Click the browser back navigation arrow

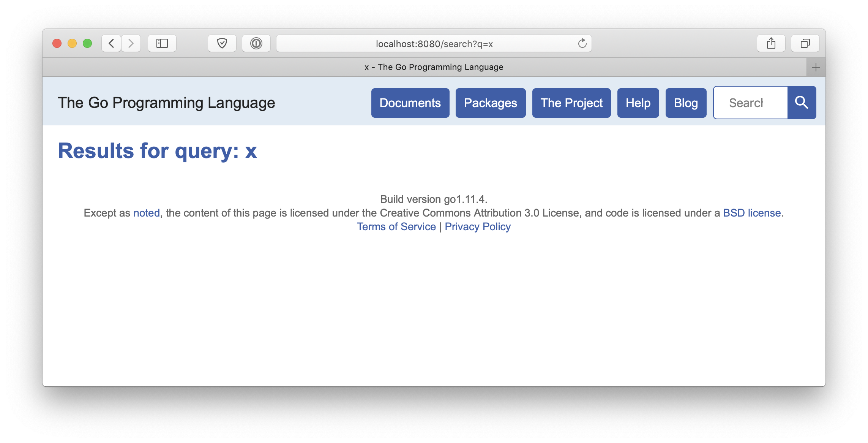point(110,43)
